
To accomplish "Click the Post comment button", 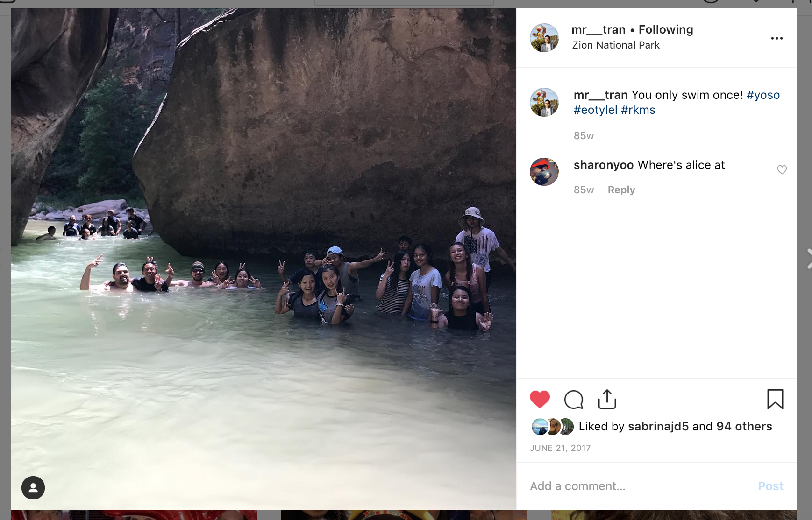I will pyautogui.click(x=770, y=486).
